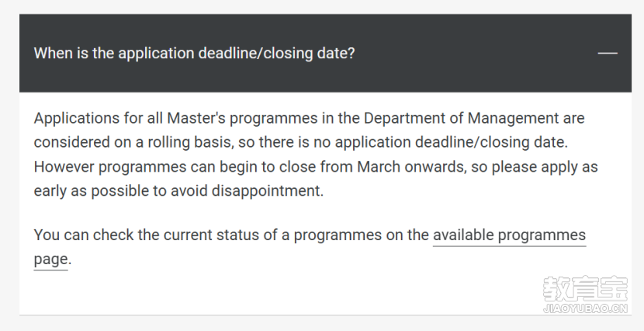
Task: Click the word However starting the third line
Action: coord(64,167)
